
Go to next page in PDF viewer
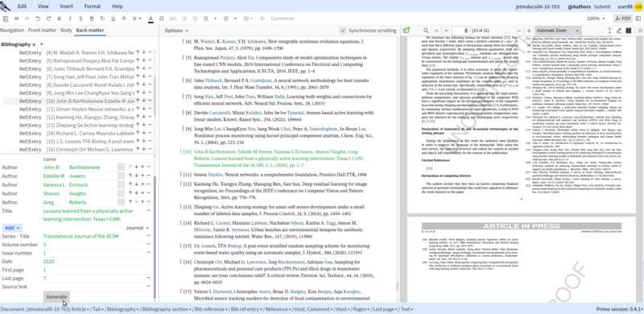coord(446,31)
